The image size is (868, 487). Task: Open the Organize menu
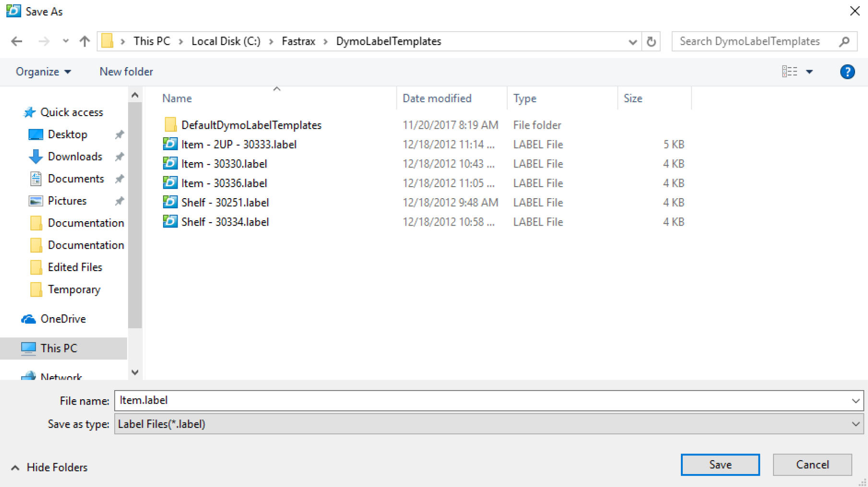coord(43,71)
